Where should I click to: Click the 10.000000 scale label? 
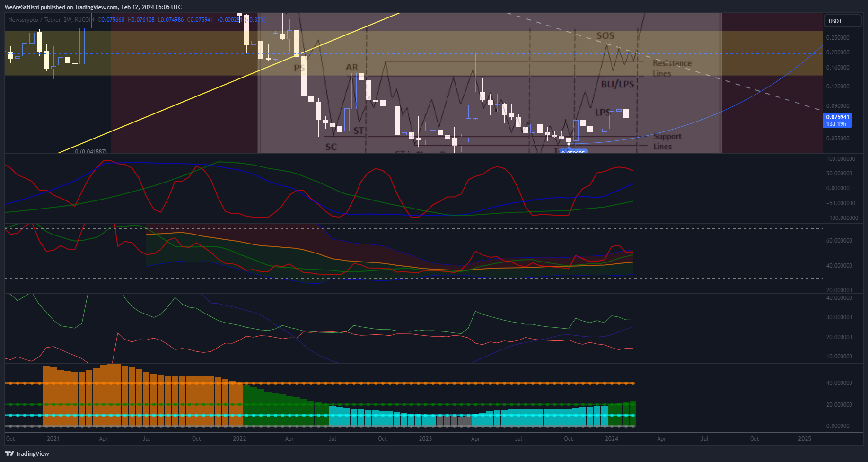point(839,357)
